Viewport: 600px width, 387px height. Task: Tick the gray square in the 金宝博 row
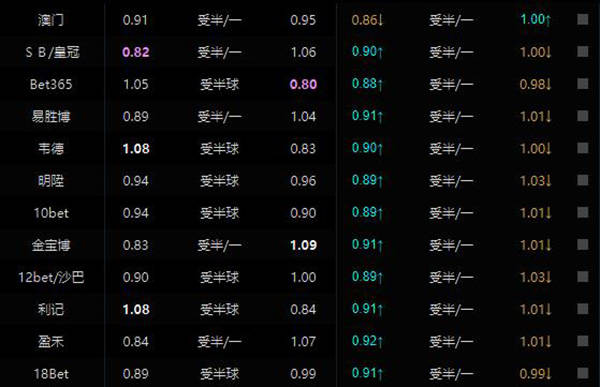pyautogui.click(x=582, y=244)
